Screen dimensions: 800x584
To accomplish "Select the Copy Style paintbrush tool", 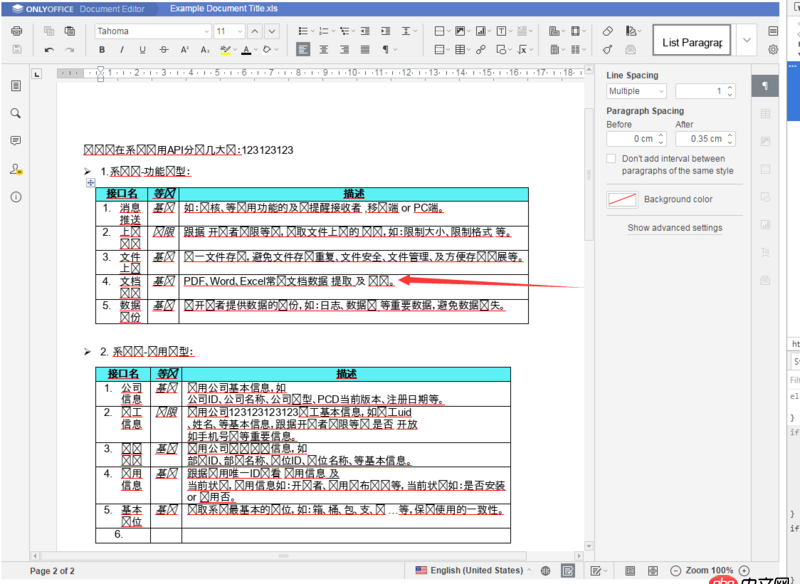I will tap(608, 50).
